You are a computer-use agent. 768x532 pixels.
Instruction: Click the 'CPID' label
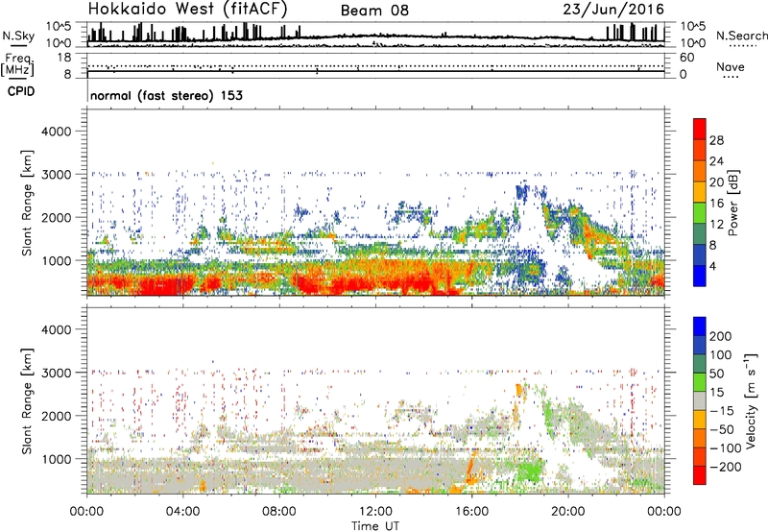coord(21,91)
